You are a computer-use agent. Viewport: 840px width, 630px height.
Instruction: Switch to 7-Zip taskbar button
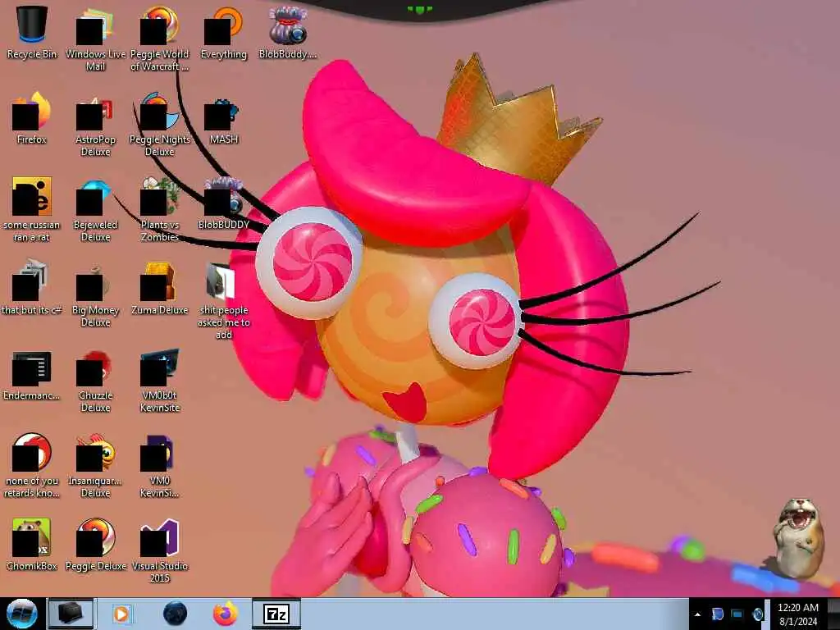pyautogui.click(x=276, y=614)
